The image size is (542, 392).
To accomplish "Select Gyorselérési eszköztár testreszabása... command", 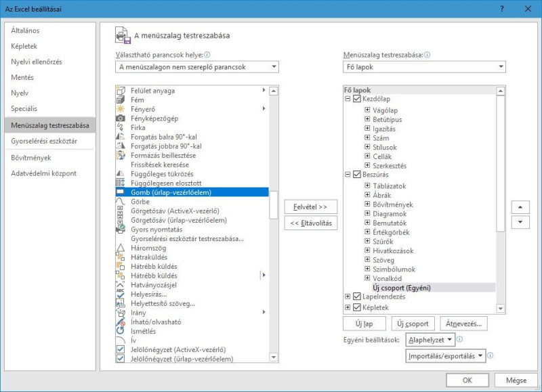I will 187,239.
